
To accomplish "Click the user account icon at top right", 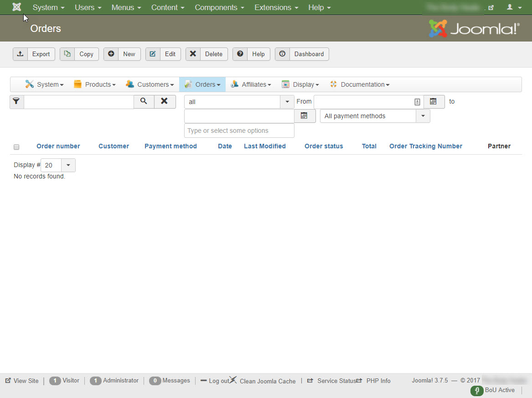I will tap(514, 7).
